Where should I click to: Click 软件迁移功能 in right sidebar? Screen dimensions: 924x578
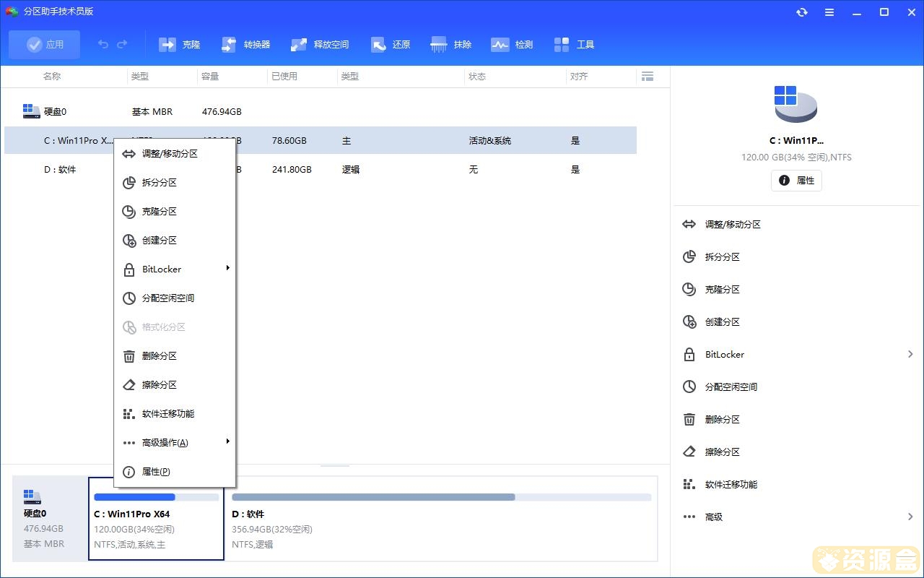(x=731, y=484)
